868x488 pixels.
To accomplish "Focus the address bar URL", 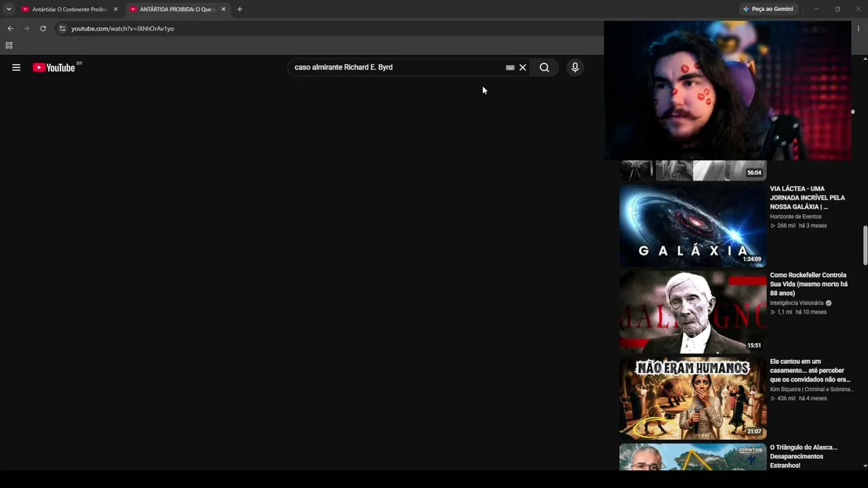I will tap(123, 28).
